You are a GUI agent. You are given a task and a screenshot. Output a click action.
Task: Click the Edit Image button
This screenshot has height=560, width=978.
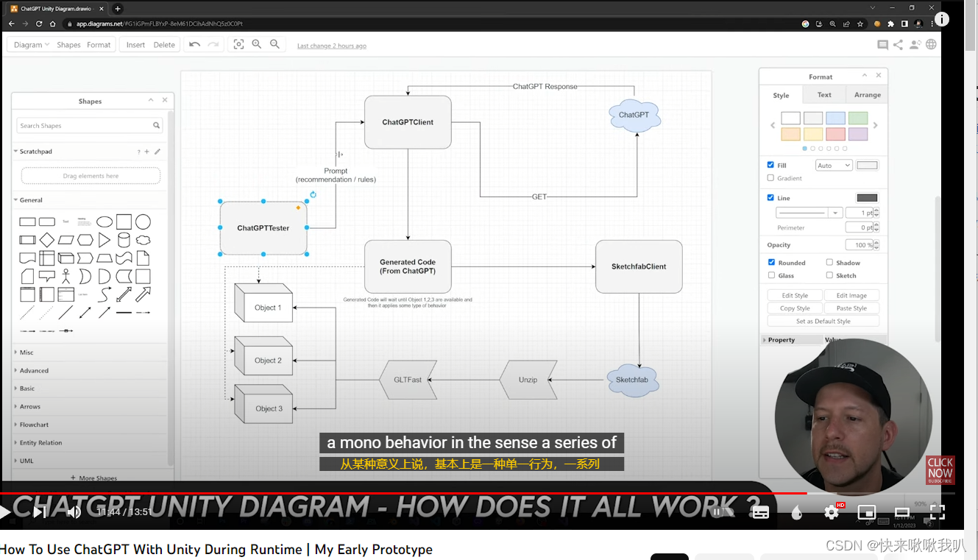[x=851, y=295]
